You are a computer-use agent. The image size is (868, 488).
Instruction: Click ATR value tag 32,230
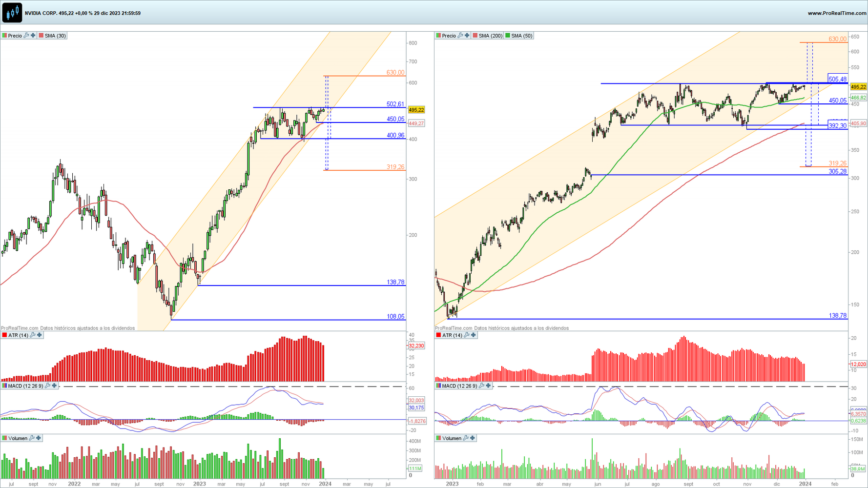coord(416,346)
